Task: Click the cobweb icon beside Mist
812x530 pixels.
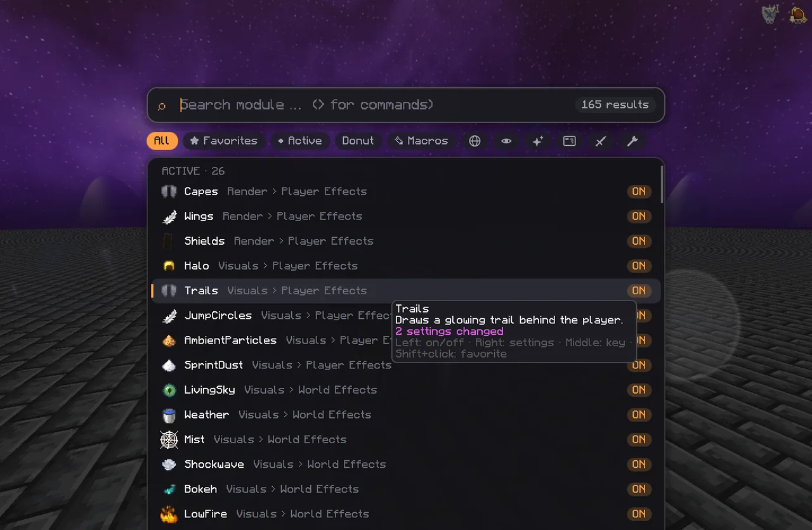Action: (169, 439)
